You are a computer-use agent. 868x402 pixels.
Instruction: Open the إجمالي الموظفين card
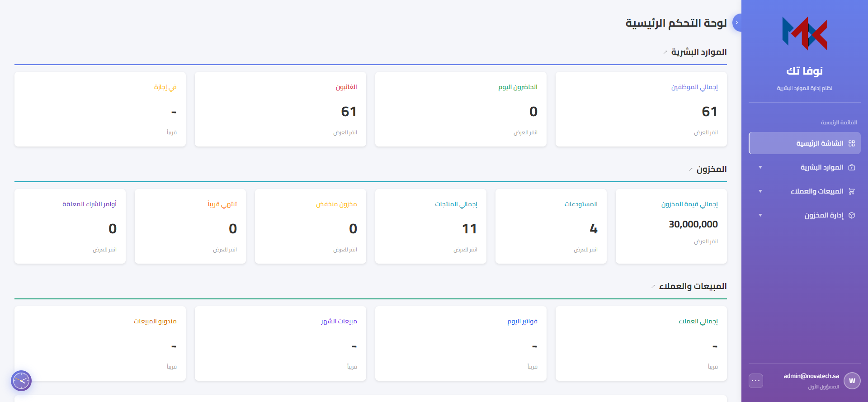(641, 109)
